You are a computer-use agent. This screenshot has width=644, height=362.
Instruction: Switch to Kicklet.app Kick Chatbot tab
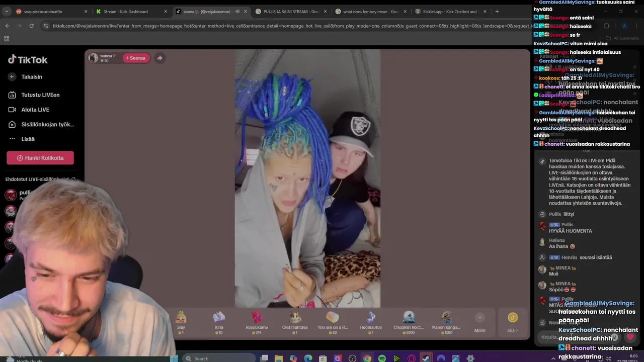pos(450,12)
